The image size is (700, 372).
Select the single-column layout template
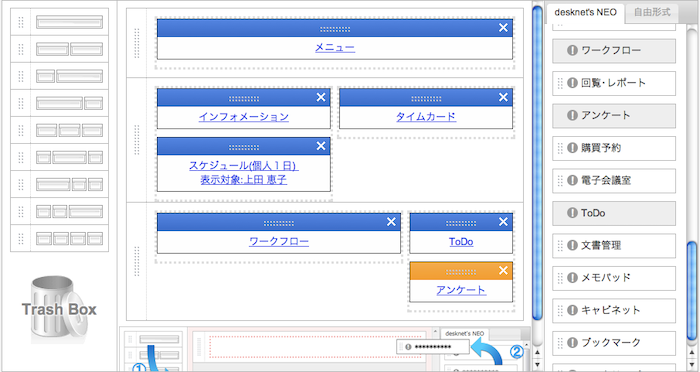69,22
